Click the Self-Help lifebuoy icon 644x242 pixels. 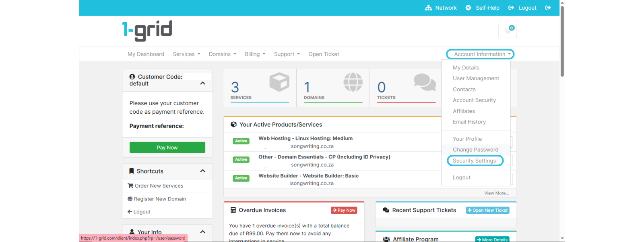point(468,8)
